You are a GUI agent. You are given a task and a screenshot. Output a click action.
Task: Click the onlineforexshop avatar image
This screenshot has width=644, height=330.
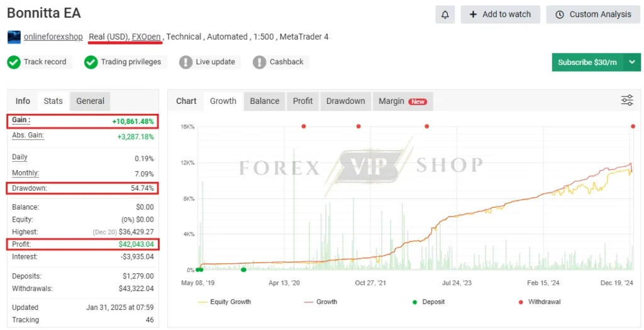coord(14,37)
